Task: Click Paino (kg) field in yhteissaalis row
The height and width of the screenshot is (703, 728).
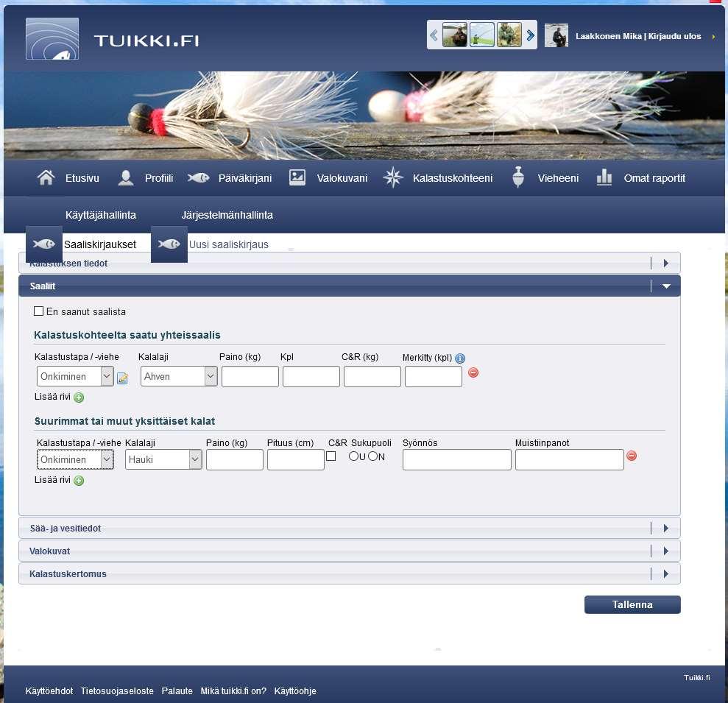Action: point(250,376)
